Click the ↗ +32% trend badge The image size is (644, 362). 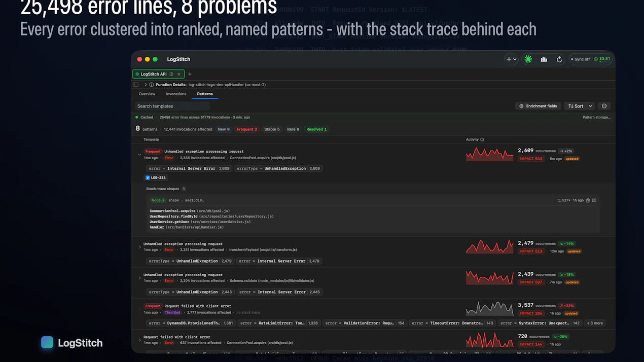coord(567,306)
